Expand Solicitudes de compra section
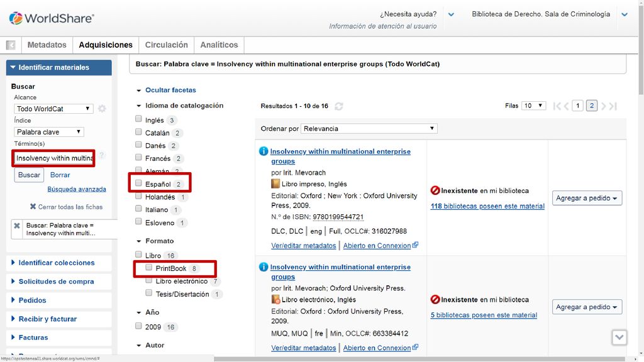Image resolution: width=644 pixels, height=362 pixels. tap(58, 282)
